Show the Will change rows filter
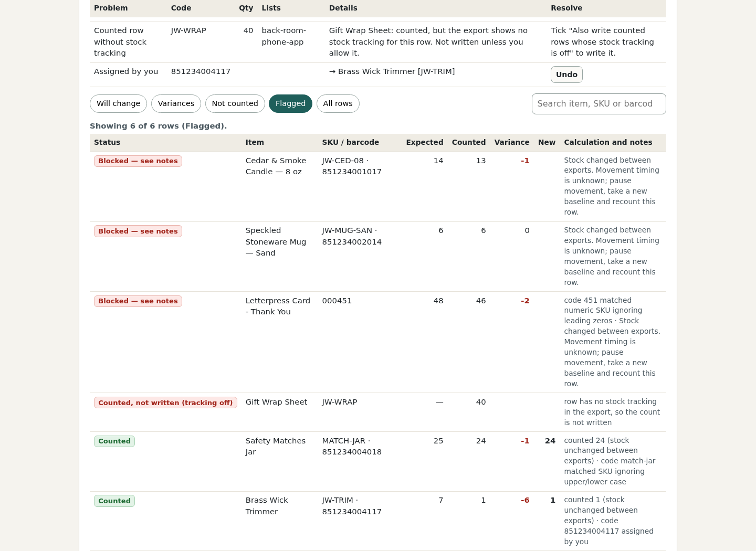Viewport: 756px width, 551px height. 118,104
